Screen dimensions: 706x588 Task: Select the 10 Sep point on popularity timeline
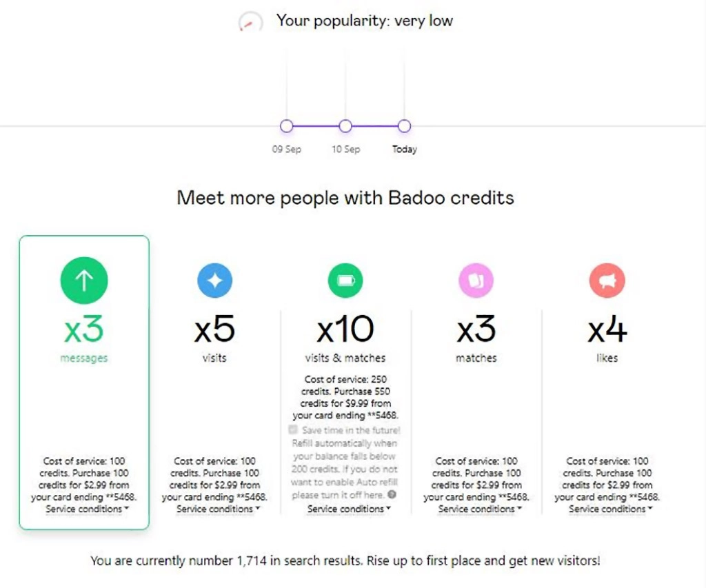coord(345,126)
